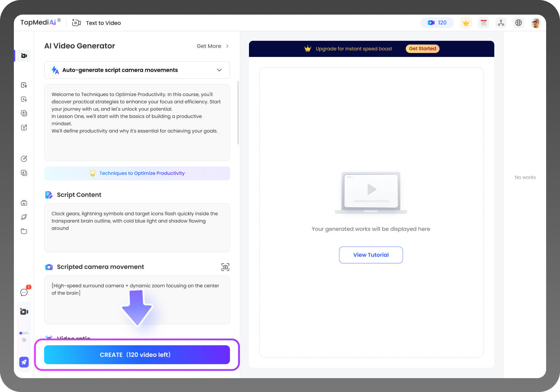560x392 pixels.
Task: Click the info icon below the usage bar
Action: [24, 340]
